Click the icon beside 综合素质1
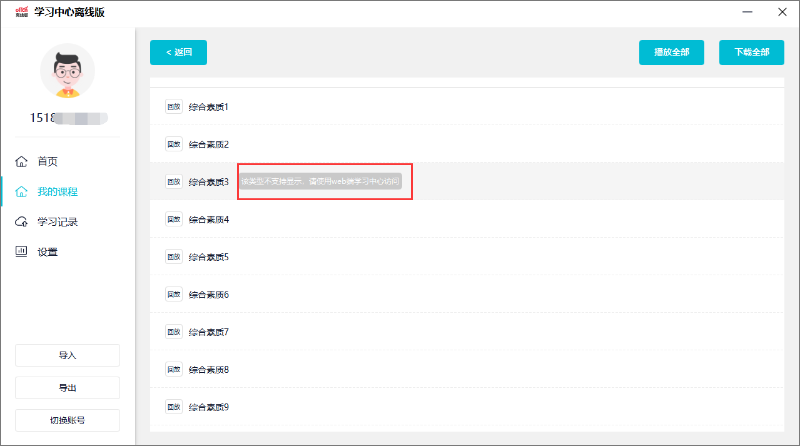The width and height of the screenshot is (800, 446). coord(173,107)
